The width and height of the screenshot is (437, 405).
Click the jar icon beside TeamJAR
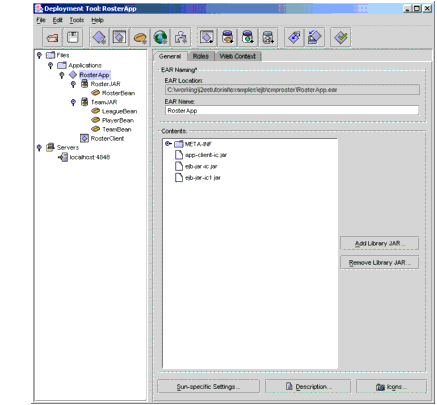[x=85, y=102]
